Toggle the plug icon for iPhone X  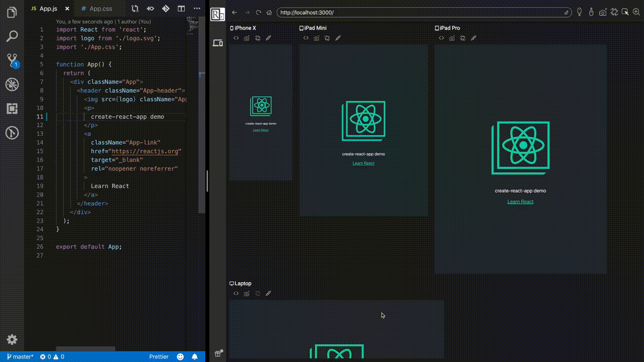(x=268, y=38)
